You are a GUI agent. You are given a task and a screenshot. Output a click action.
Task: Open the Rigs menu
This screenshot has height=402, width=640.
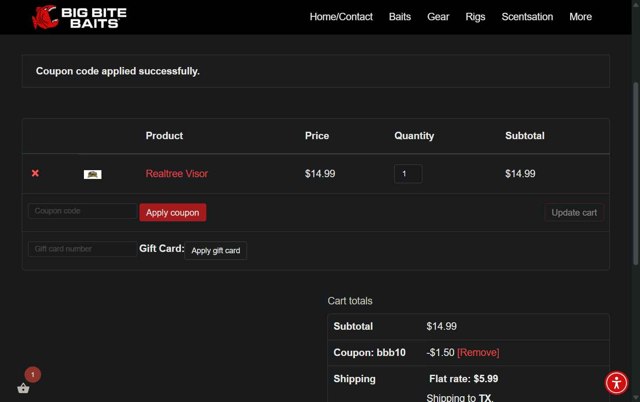[475, 17]
